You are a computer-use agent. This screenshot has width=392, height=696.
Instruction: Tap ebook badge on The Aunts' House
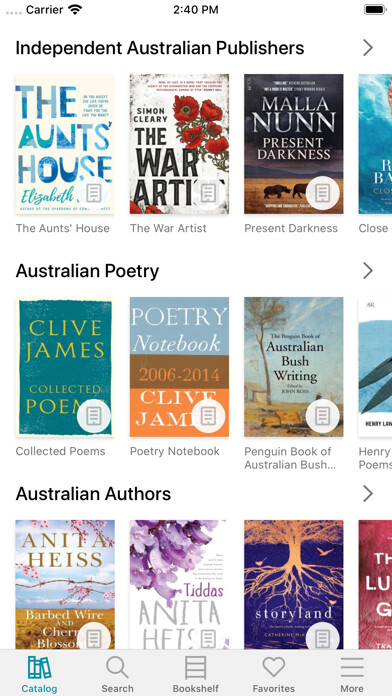point(94,193)
